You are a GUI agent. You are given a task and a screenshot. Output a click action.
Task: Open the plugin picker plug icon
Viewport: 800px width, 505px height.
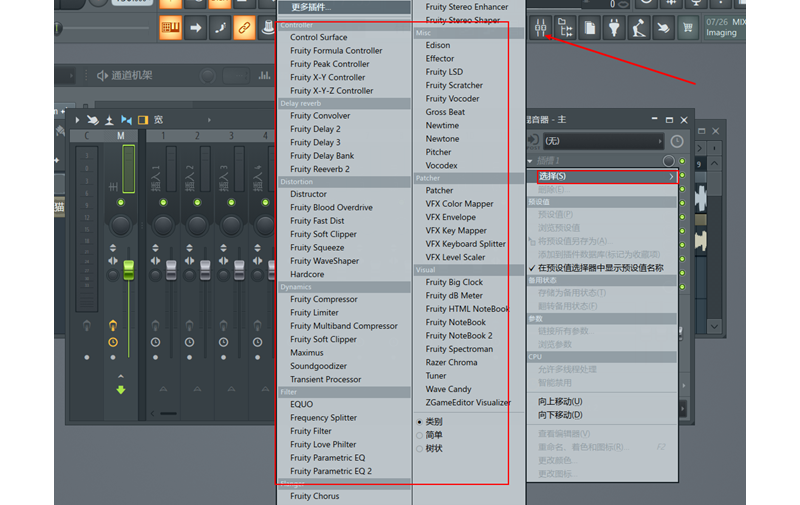614,28
